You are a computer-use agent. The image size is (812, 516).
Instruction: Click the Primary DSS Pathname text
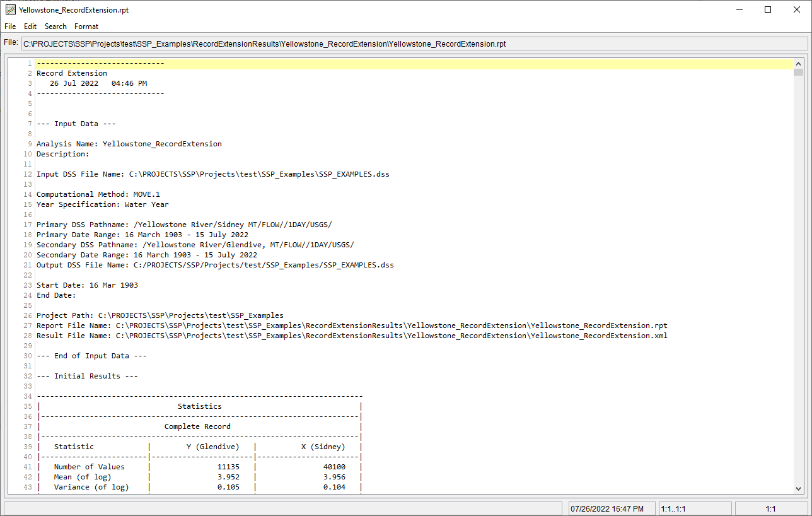click(183, 224)
